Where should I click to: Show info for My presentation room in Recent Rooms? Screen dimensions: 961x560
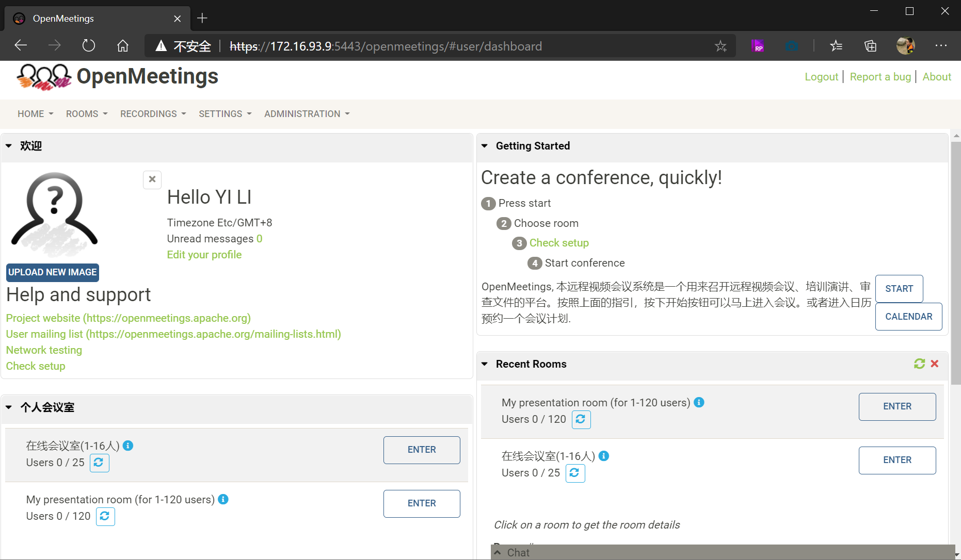(x=699, y=402)
